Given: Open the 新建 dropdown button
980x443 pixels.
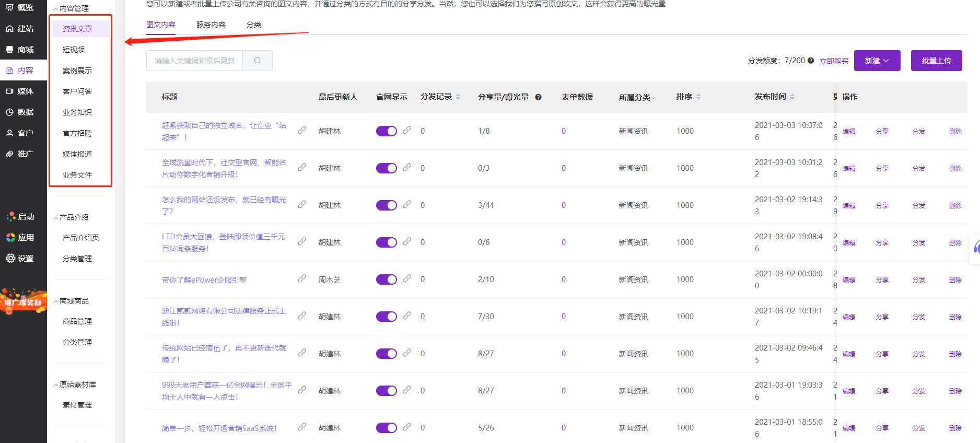Looking at the screenshot, I should coord(877,61).
